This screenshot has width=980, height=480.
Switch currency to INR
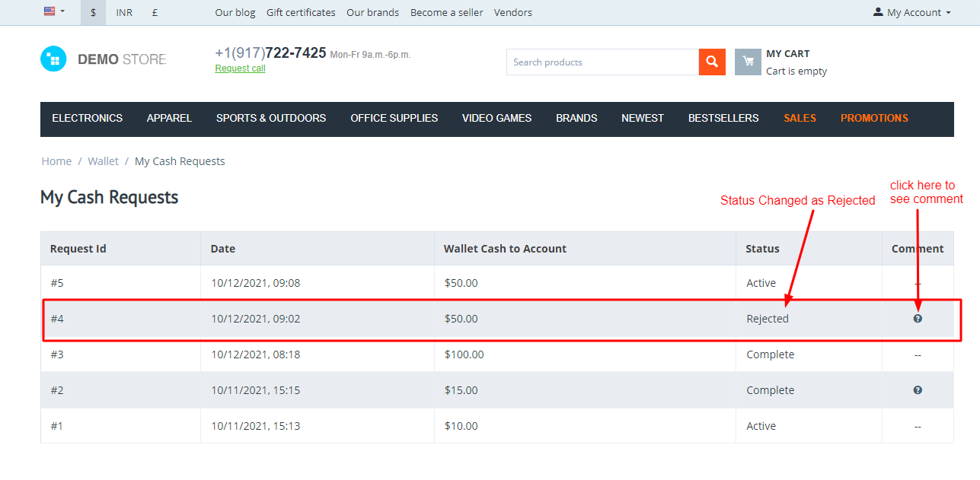(124, 13)
